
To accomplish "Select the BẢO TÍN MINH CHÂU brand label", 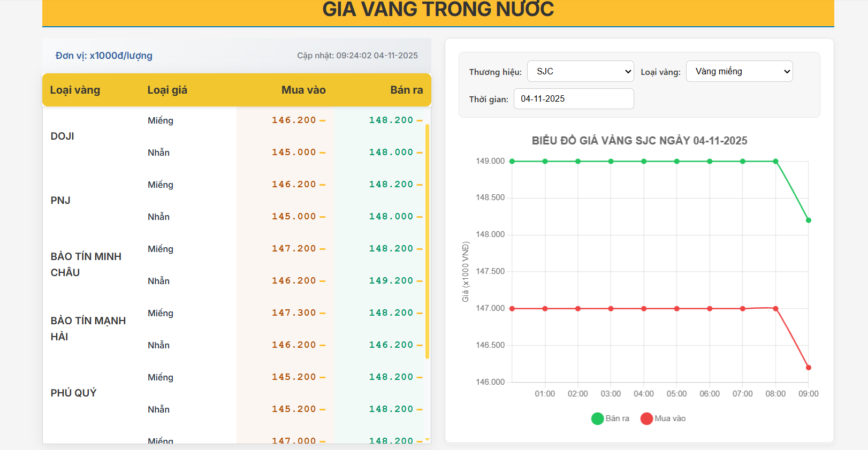I will (x=86, y=264).
